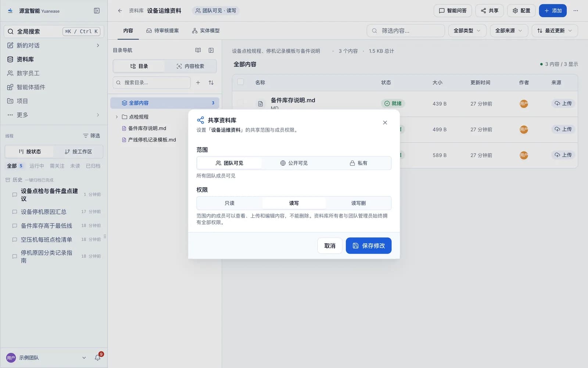Open the more options ellipsis in header
Viewport: 588px width, 368px height.
[x=576, y=11]
